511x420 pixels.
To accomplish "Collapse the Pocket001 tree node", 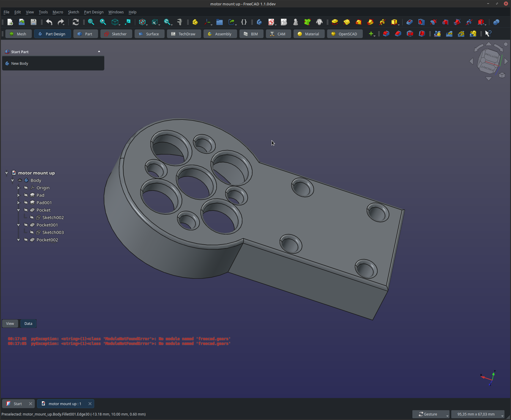I will [18, 225].
